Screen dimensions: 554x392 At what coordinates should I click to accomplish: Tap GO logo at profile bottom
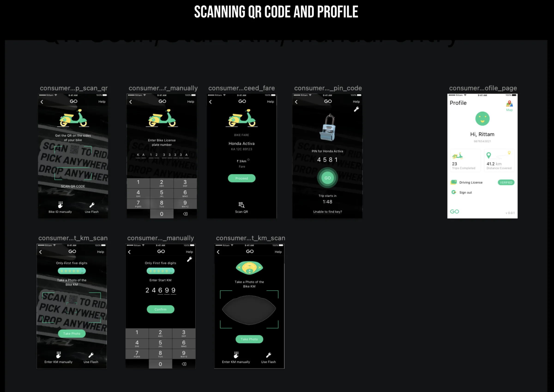(x=454, y=212)
